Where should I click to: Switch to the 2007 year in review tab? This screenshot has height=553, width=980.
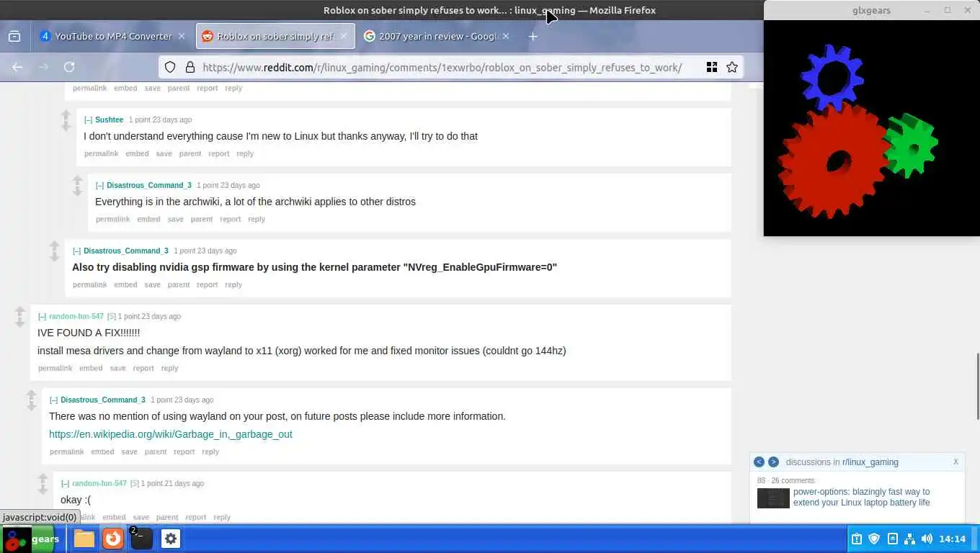click(437, 36)
